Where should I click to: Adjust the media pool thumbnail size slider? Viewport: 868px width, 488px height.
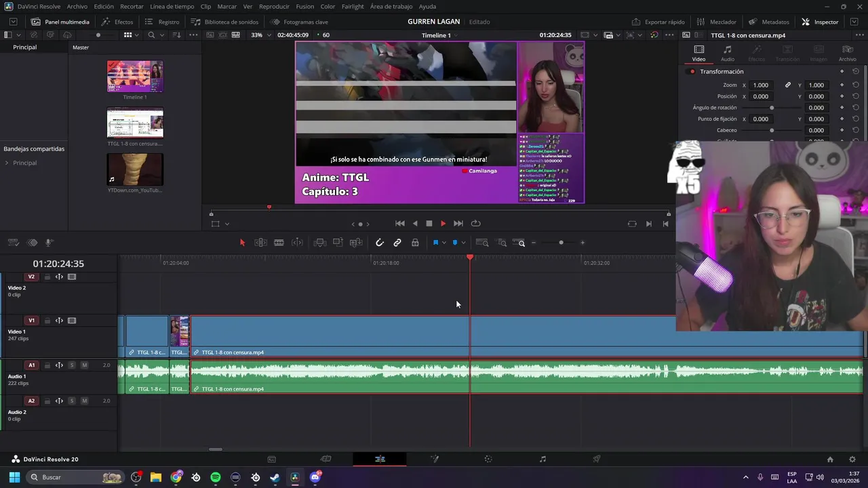coord(98,35)
